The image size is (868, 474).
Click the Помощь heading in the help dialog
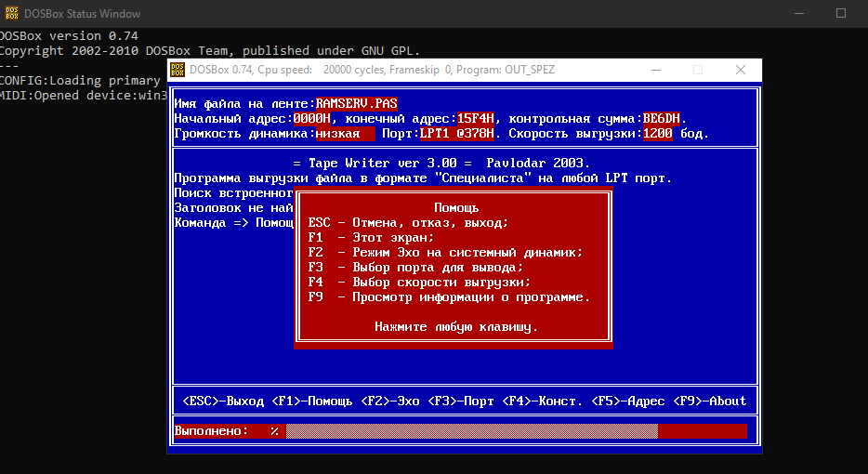tap(456, 208)
